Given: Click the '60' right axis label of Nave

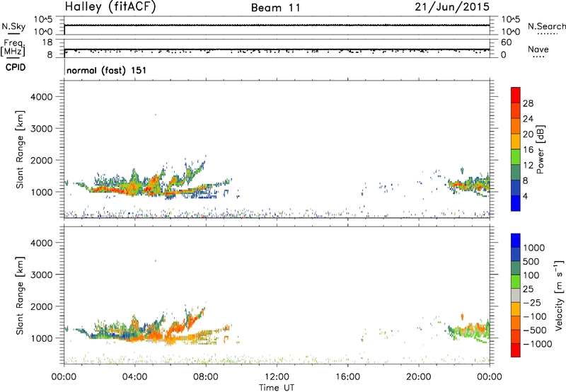Looking at the screenshot, I should coord(506,42).
